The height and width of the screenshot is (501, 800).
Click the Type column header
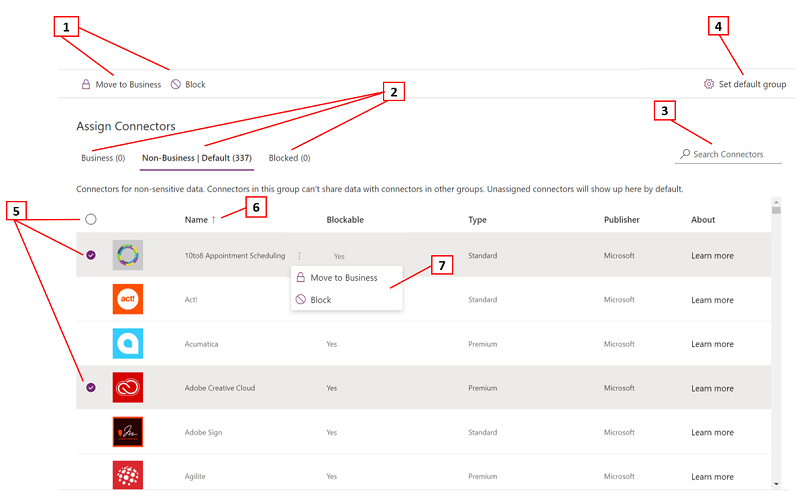coord(477,220)
